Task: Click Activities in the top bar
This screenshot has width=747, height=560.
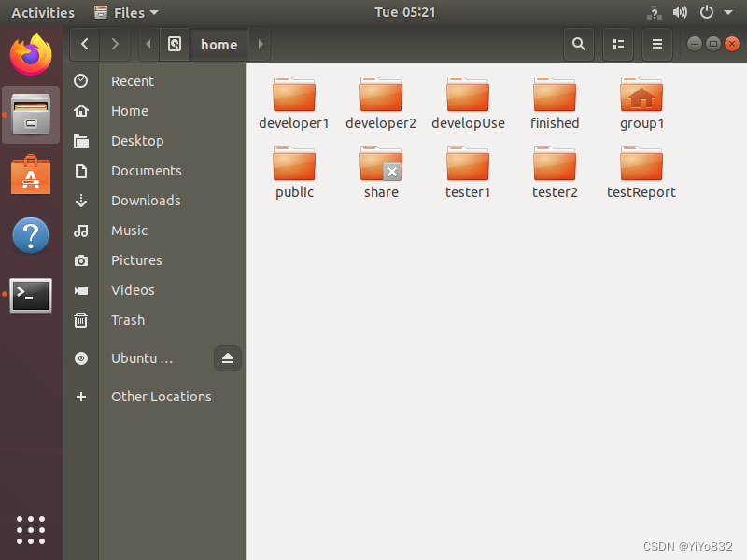Action: click(43, 12)
